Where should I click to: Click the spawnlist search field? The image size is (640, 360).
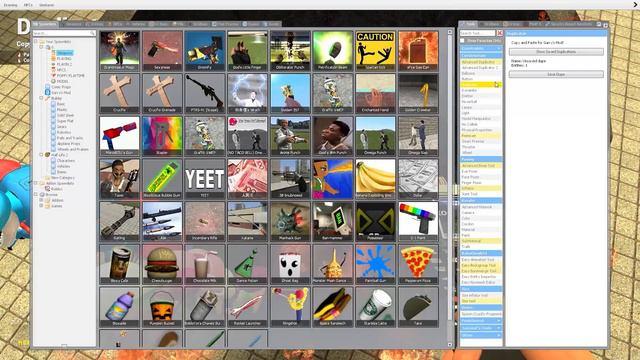[64, 33]
